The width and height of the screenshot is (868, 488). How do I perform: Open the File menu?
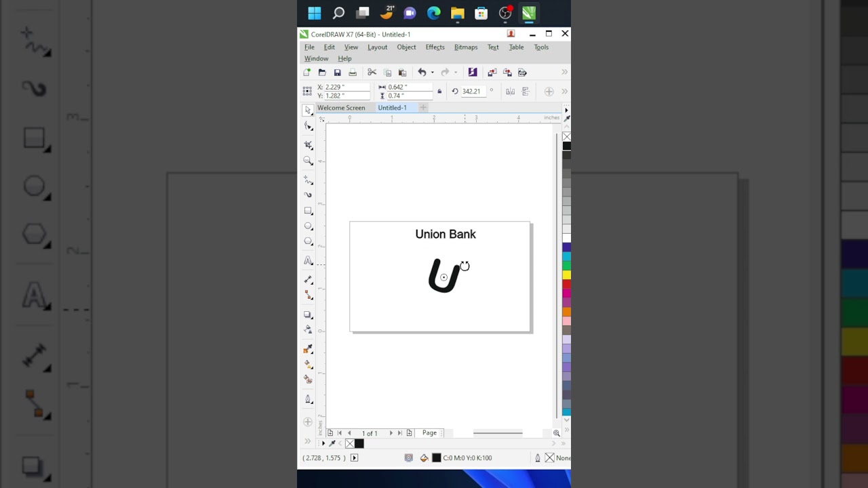point(309,47)
